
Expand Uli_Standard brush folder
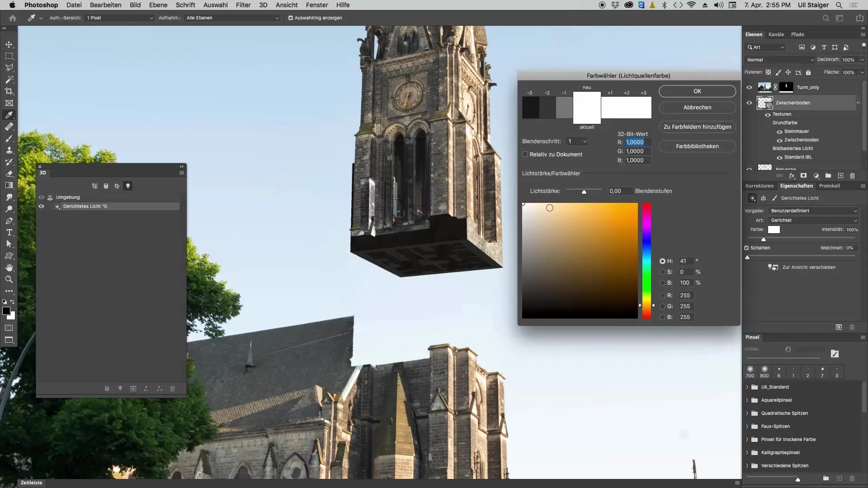pyautogui.click(x=747, y=387)
